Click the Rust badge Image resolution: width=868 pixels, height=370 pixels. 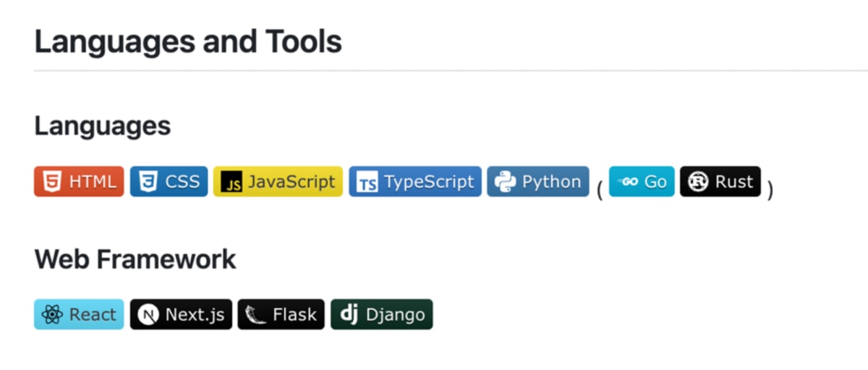(720, 182)
